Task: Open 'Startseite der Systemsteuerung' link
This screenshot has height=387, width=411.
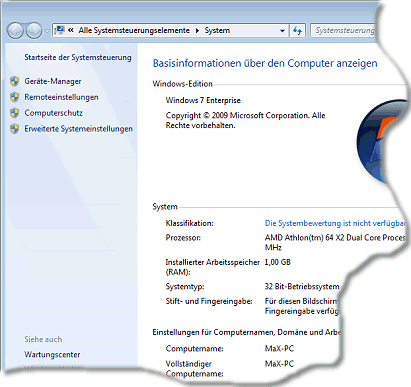Action: click(x=78, y=57)
